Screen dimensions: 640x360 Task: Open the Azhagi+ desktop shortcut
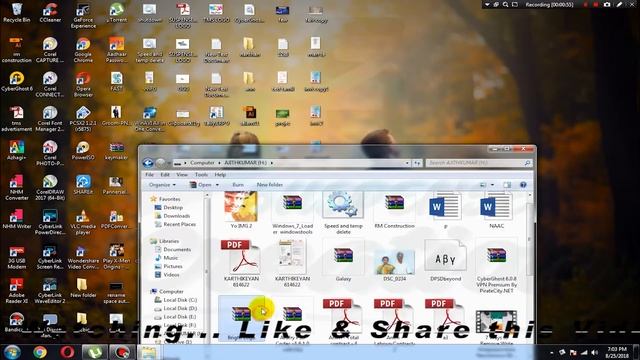click(17, 150)
